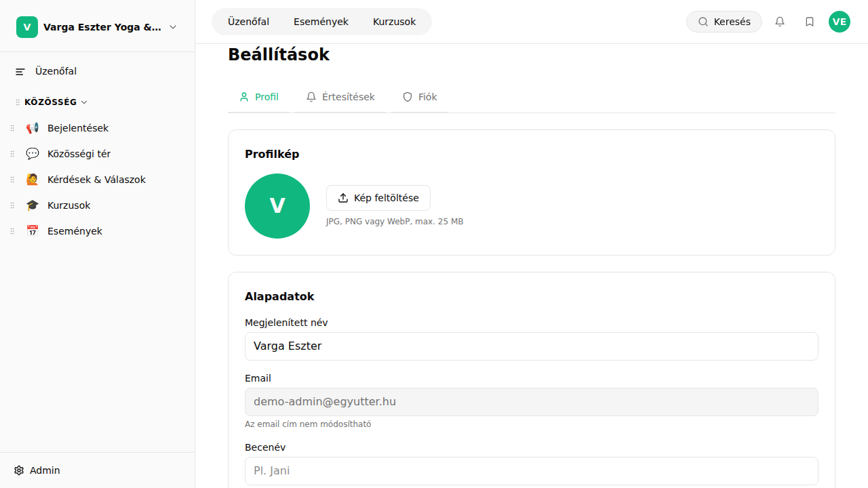Click inside the Becenév input field
Viewport: 868px width, 488px height.
tap(531, 470)
